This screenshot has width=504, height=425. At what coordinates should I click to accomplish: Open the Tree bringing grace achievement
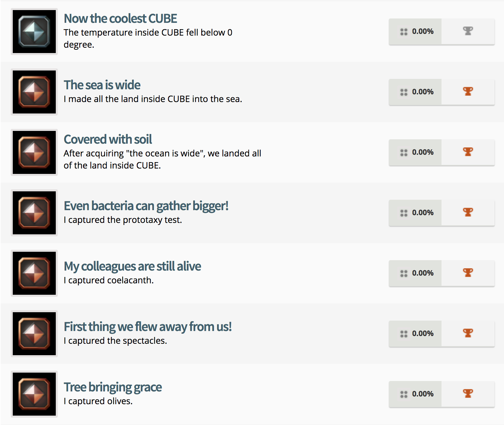(113, 387)
